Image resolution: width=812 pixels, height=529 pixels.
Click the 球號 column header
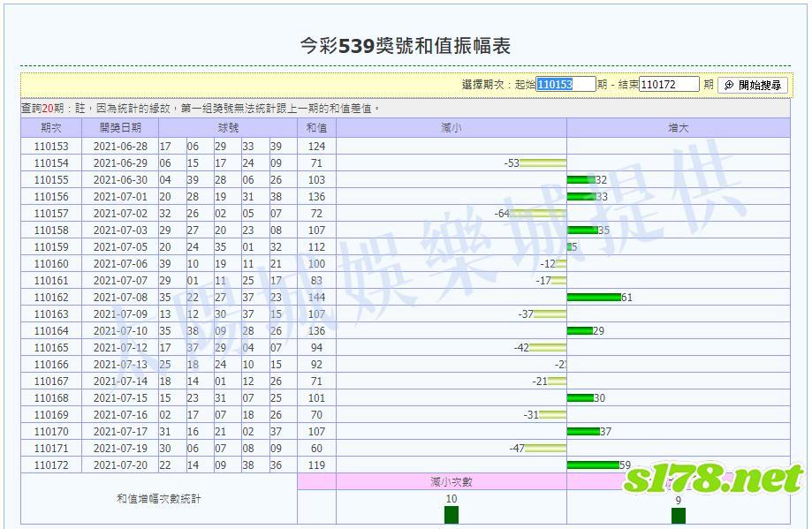pyautogui.click(x=228, y=128)
